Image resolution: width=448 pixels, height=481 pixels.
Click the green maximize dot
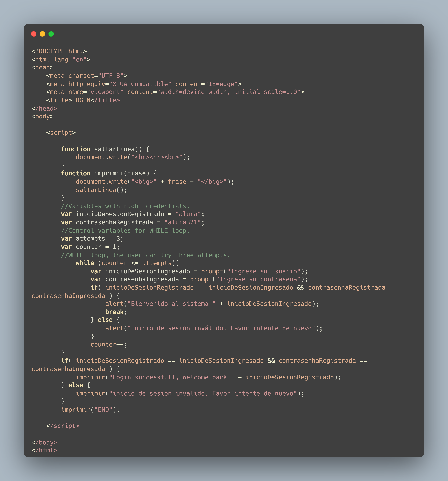point(51,34)
